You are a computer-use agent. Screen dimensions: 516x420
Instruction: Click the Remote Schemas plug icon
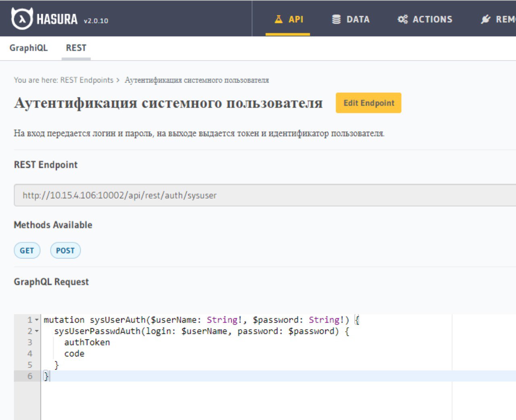click(486, 19)
